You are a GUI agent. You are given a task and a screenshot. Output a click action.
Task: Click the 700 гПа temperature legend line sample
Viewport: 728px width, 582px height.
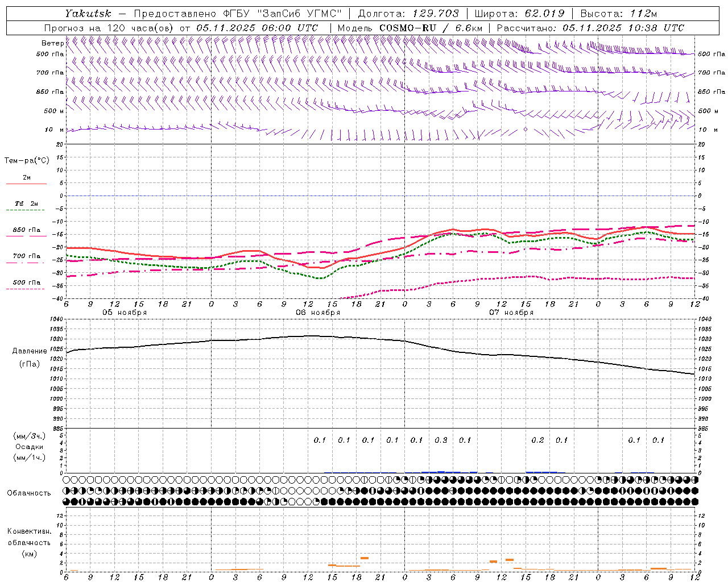(x=25, y=263)
